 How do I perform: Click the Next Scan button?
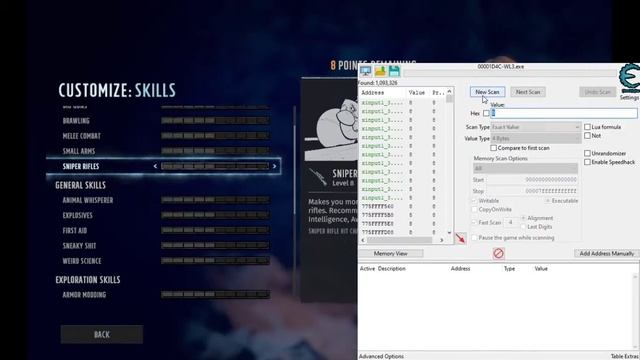coord(528,92)
